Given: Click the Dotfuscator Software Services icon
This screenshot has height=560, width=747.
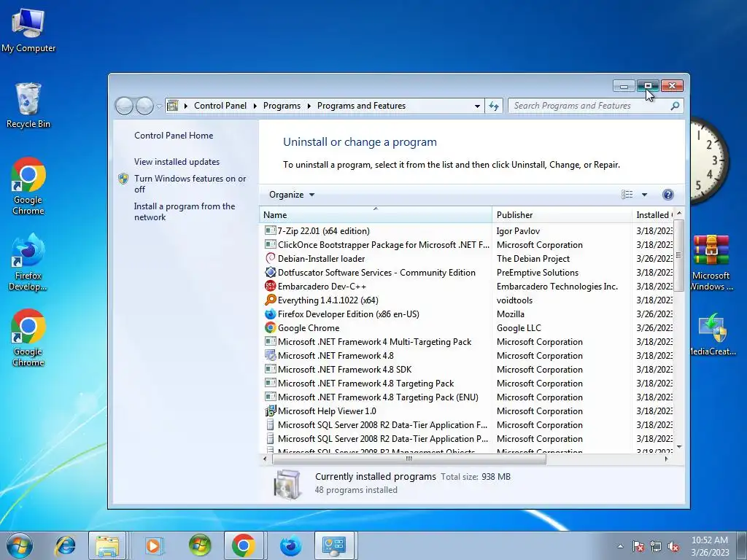Looking at the screenshot, I should pyautogui.click(x=270, y=272).
